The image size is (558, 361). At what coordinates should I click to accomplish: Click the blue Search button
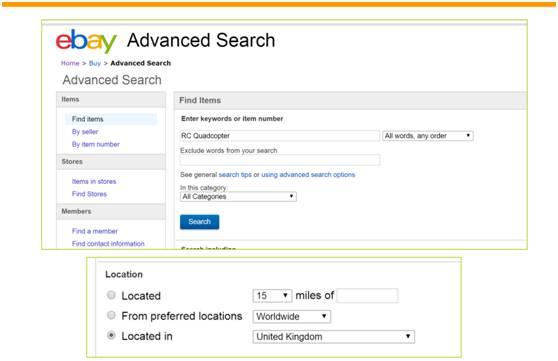(x=199, y=222)
